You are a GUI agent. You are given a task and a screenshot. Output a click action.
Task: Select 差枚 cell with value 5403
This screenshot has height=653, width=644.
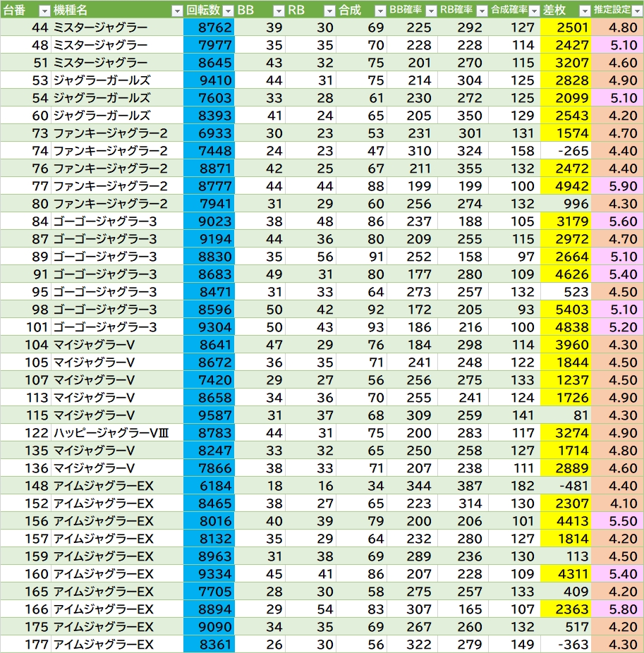click(566, 309)
